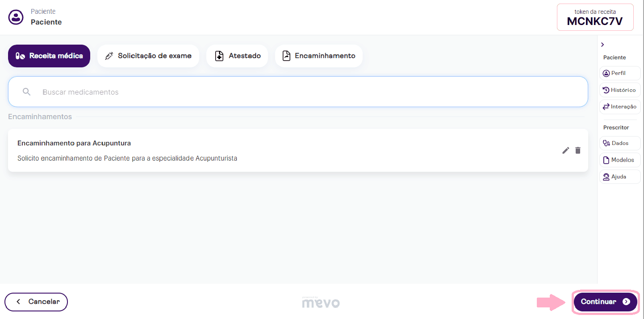This screenshot has height=319, width=644.
Task: Click the token da receita box
Action: tap(595, 17)
